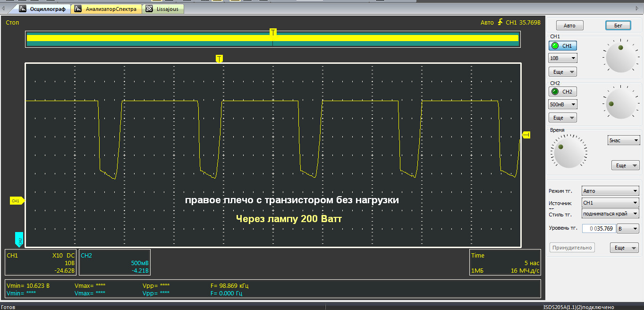
Task: Open the CH2 500мВ voltage scale dropdown
Action: [562, 104]
